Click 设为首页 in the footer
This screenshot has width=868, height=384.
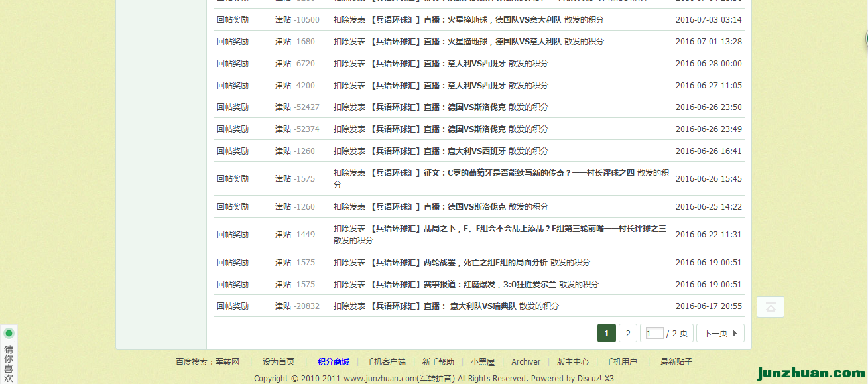tap(278, 362)
